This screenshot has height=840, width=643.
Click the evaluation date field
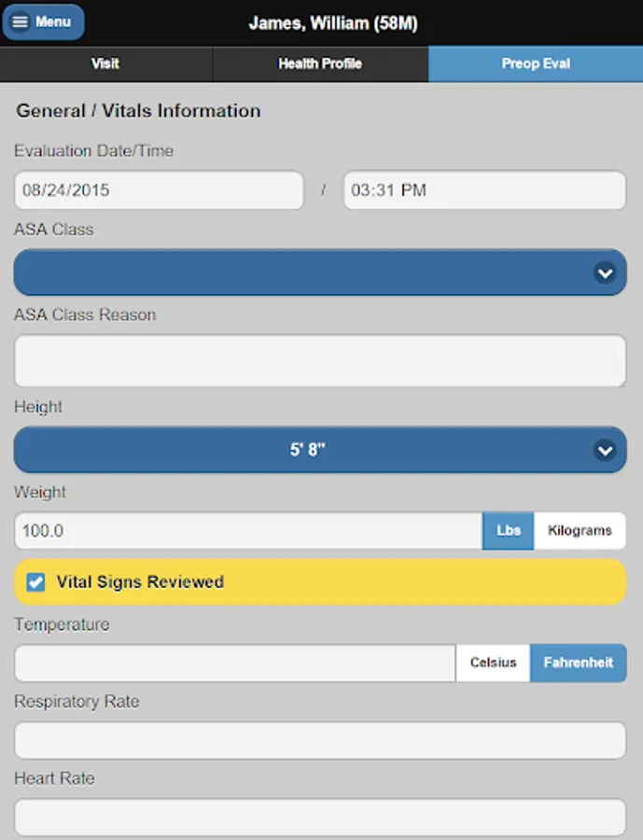[159, 190]
